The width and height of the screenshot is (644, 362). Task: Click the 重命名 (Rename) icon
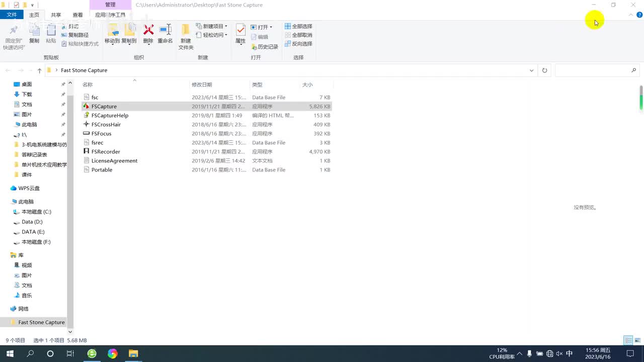165,34
